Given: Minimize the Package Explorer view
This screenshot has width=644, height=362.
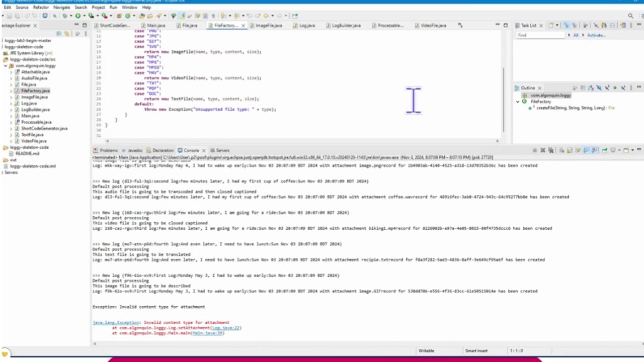Looking at the screenshot, I should click(76, 25).
